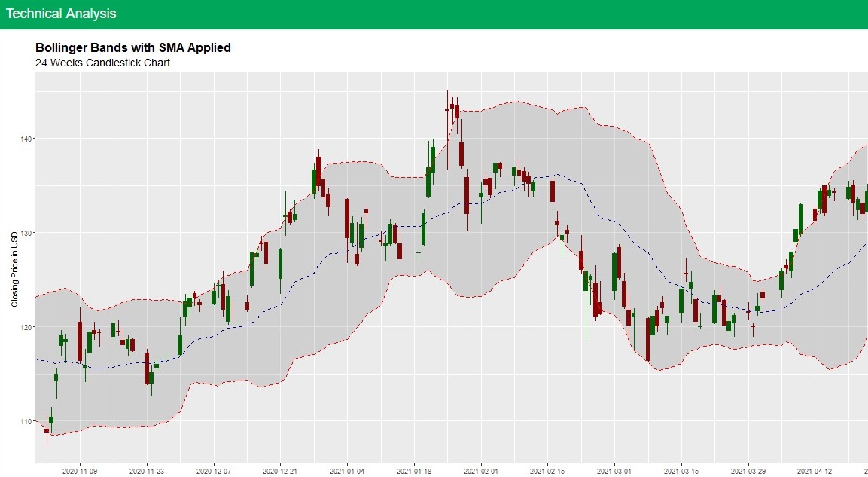Click the 2020 11 23 date label
This screenshot has width=868, height=477.
click(x=148, y=471)
